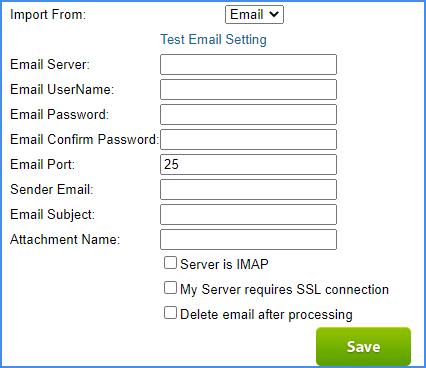The image size is (426, 368).
Task: Click the Import From label text
Action: click(x=48, y=15)
